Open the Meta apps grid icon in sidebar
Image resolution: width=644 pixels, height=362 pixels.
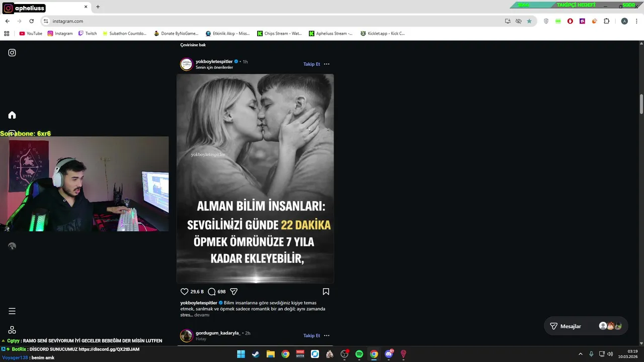click(x=12, y=330)
